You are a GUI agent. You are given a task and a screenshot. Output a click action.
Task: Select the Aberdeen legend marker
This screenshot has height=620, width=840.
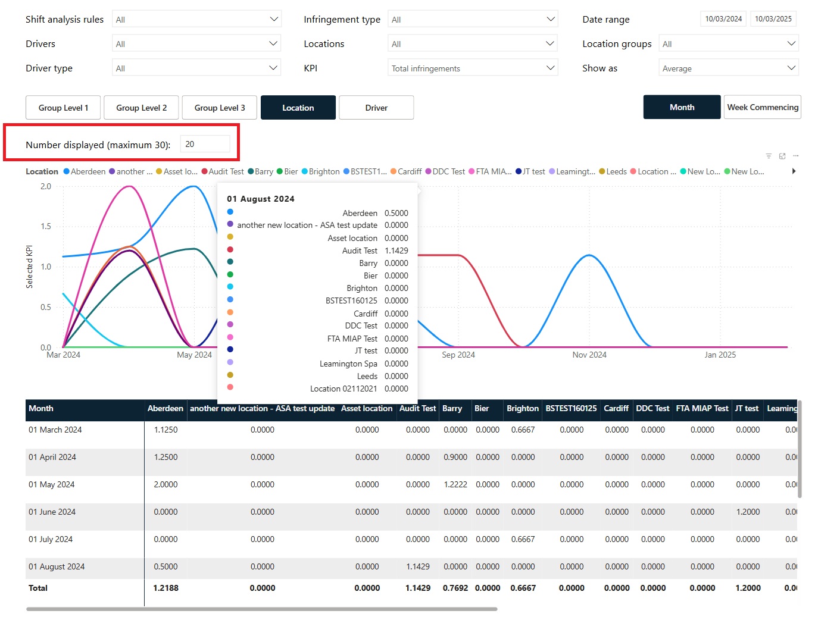[67, 171]
